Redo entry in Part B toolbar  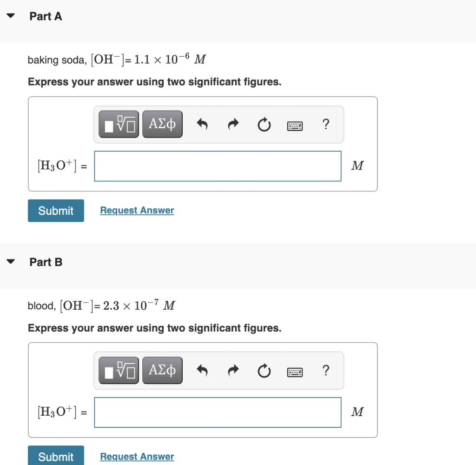(x=233, y=370)
